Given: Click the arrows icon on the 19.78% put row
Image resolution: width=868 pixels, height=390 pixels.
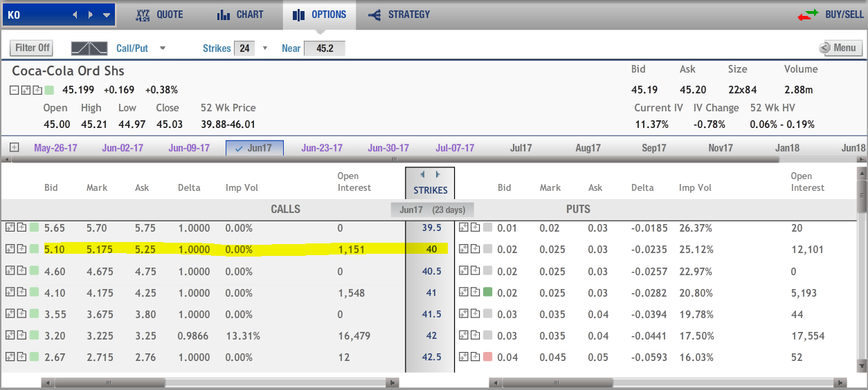Looking at the screenshot, I should pos(464,314).
